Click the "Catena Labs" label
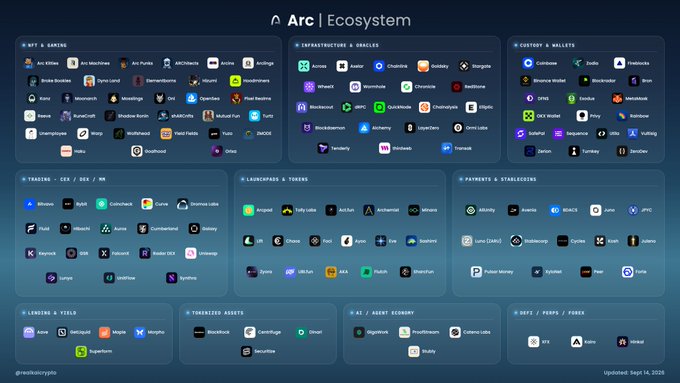The image size is (680, 383). [x=477, y=332]
